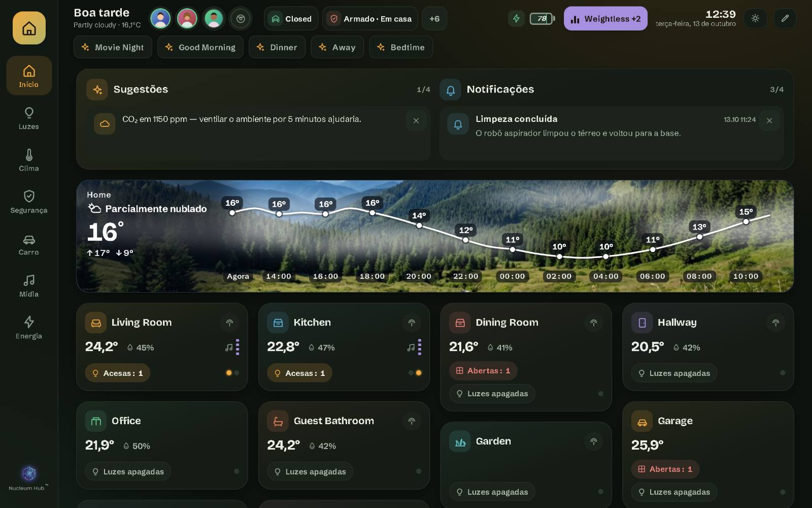The width and height of the screenshot is (812, 508).
Task: Click the Kitchen music note icon
Action: point(411,347)
